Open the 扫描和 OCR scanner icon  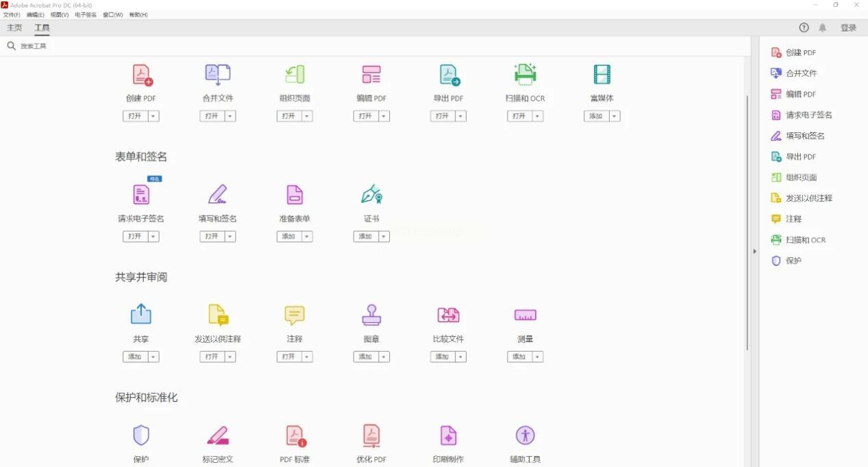[x=525, y=75]
